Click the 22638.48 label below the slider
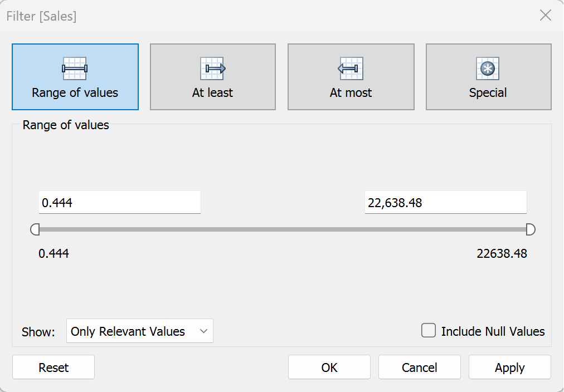The image size is (564, 392). point(502,254)
